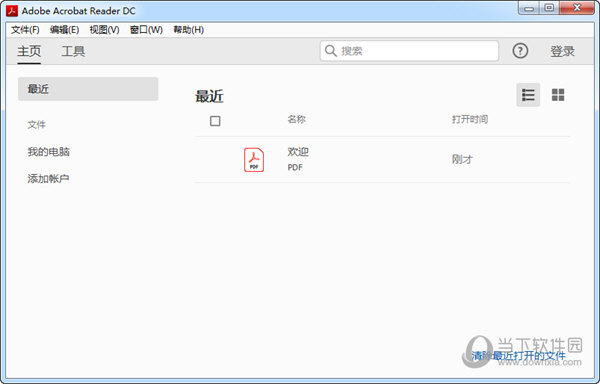Tick the select-all checkbox in header
This screenshot has height=384, width=600.
[x=215, y=121]
